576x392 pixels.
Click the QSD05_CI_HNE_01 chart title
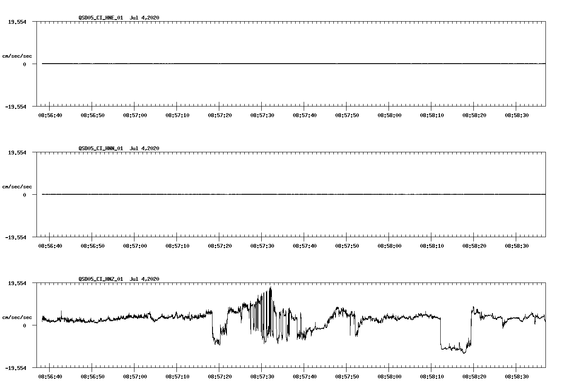(119, 17)
